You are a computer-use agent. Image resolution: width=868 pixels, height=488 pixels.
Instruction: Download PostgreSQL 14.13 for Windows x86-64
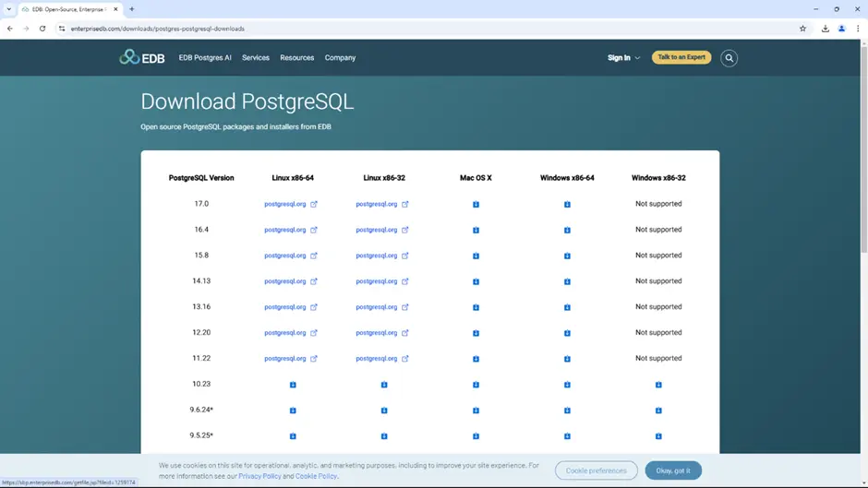coord(567,281)
